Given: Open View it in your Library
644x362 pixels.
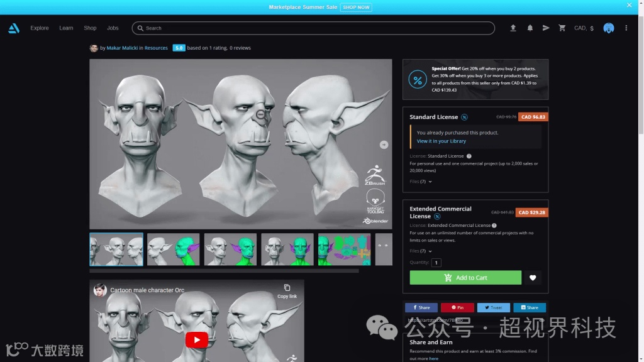Looking at the screenshot, I should point(441,141).
